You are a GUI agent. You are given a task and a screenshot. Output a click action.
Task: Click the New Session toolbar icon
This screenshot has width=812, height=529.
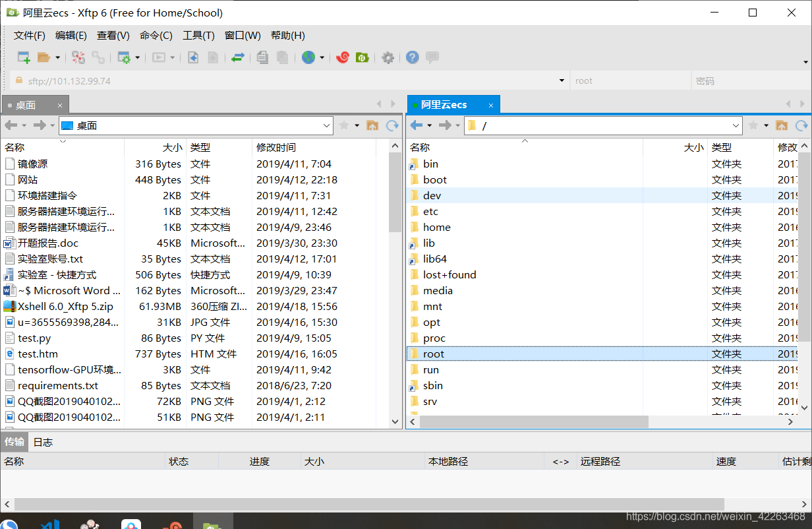(24, 57)
